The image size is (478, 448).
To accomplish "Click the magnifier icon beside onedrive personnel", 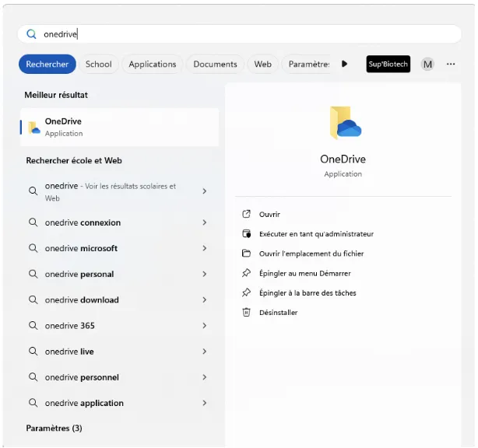I will pyautogui.click(x=33, y=377).
